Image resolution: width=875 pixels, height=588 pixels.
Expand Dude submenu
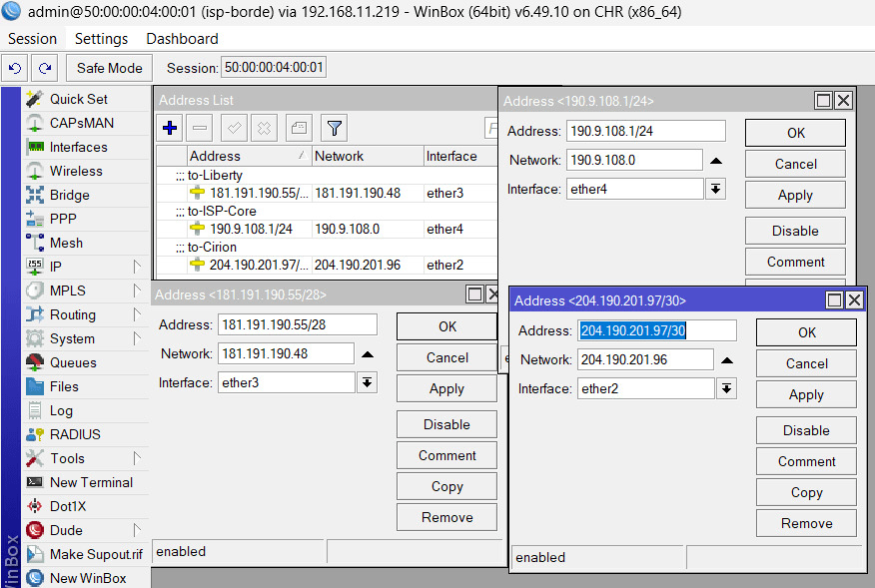click(137, 530)
